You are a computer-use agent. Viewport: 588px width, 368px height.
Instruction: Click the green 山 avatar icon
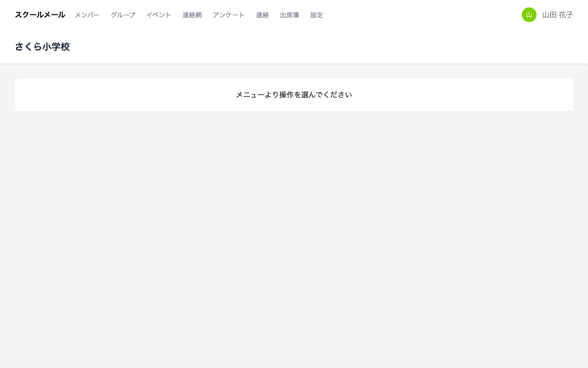pos(529,15)
